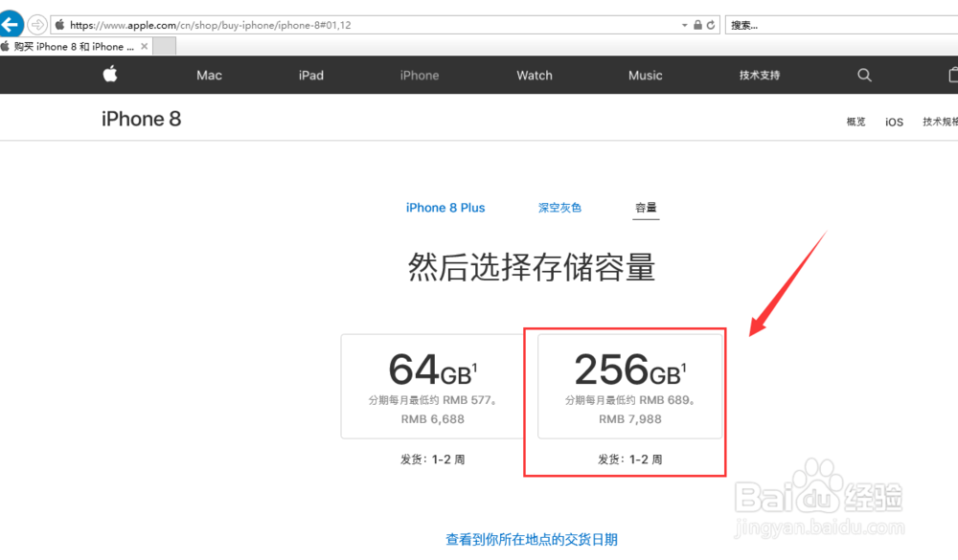
Task: Click the Apple site icon beside the URL
Action: 59,25
